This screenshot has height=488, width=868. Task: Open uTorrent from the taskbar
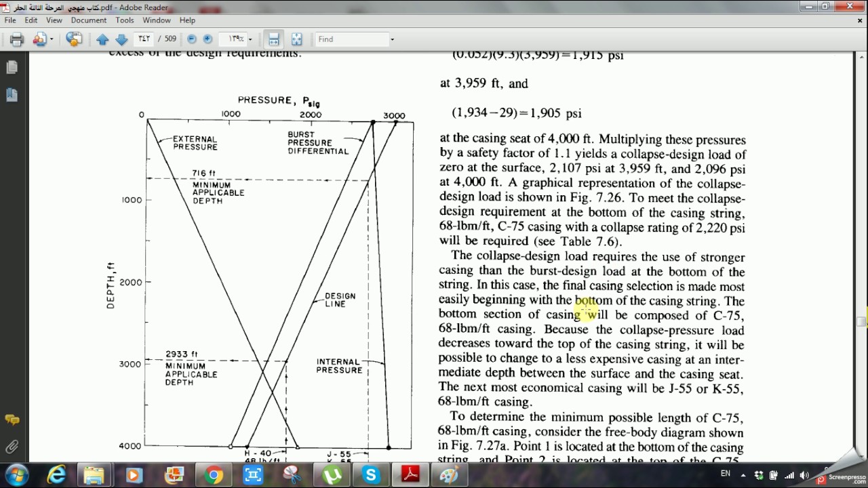[x=332, y=475]
